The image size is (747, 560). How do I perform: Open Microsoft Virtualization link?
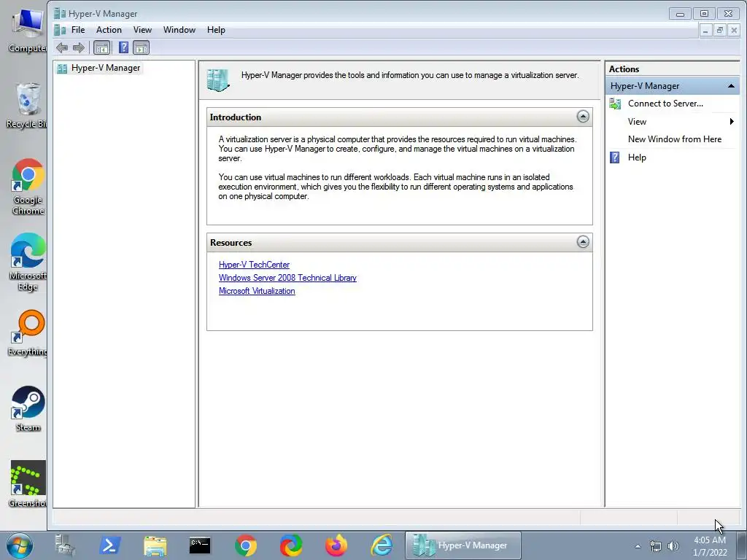click(x=257, y=291)
